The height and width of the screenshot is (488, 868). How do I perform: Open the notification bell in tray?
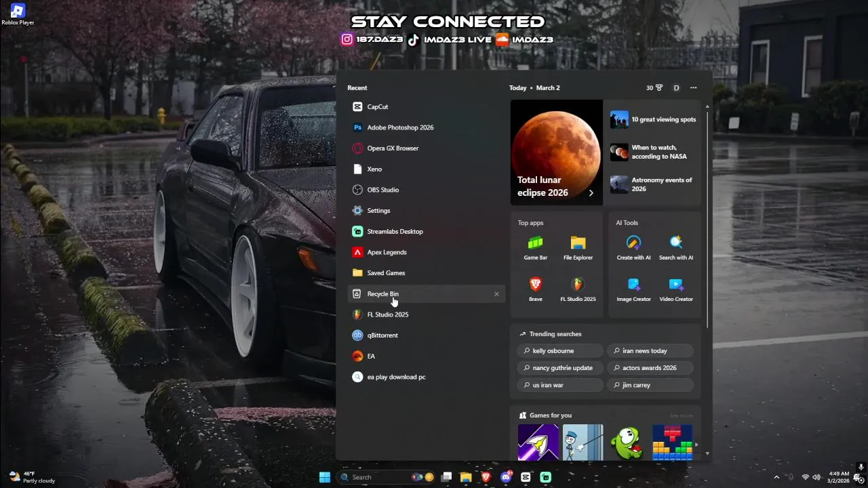tap(859, 479)
